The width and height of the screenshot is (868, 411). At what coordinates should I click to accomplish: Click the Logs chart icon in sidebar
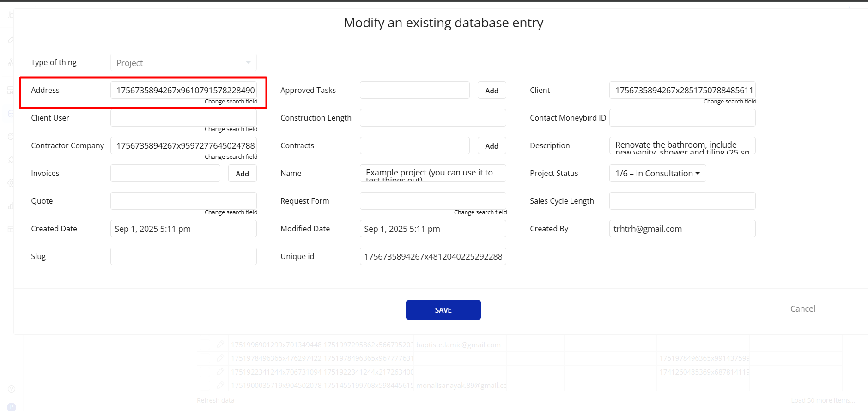click(11, 206)
